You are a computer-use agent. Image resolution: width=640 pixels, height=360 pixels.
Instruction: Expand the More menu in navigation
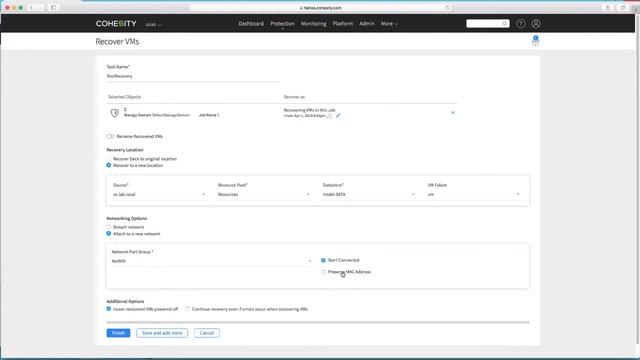(389, 24)
